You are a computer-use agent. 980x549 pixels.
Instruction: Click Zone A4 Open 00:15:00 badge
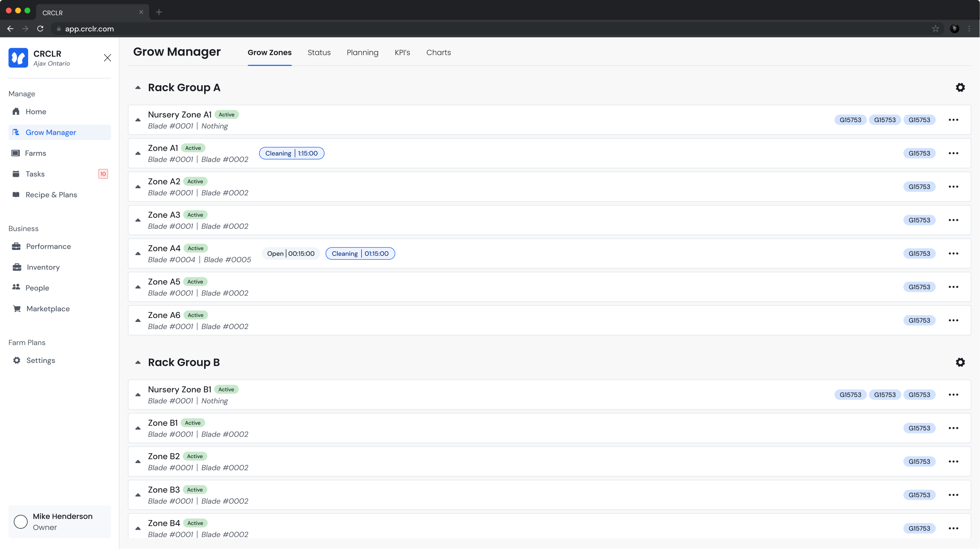(x=291, y=253)
